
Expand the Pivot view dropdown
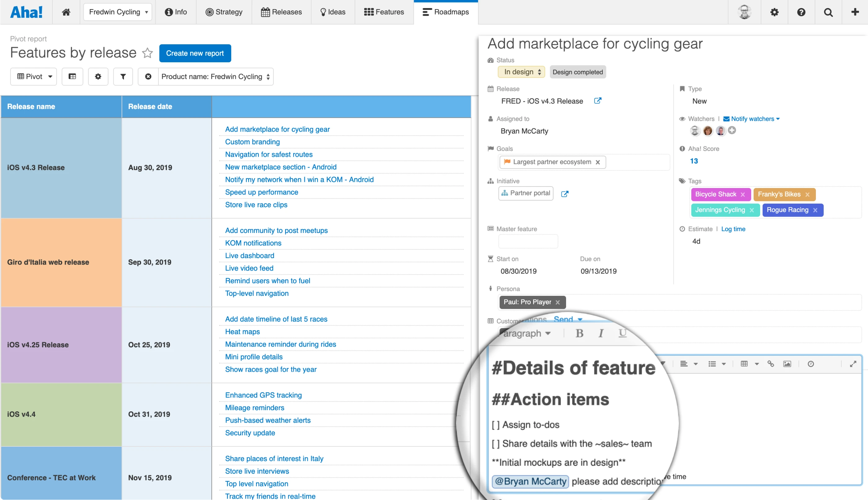coord(34,77)
